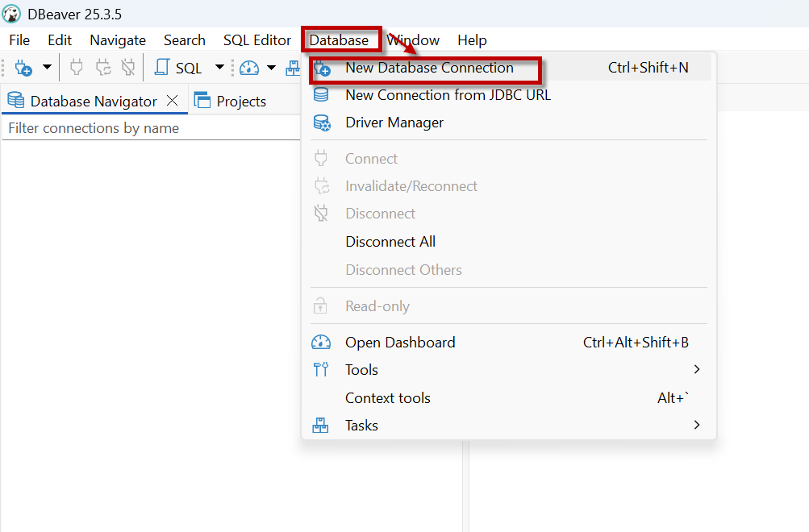Click the new connection plug icon in toolbar

pyautogui.click(x=23, y=69)
